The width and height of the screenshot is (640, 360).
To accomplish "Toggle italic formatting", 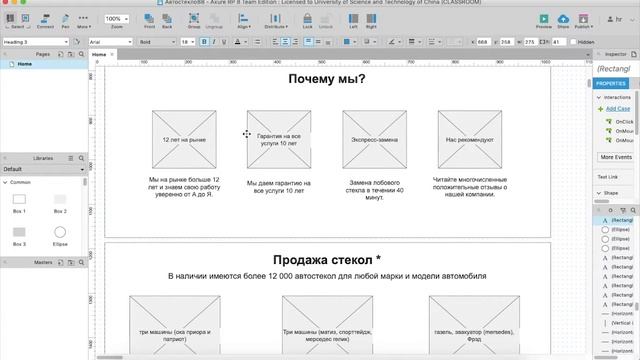I will pos(214,42).
